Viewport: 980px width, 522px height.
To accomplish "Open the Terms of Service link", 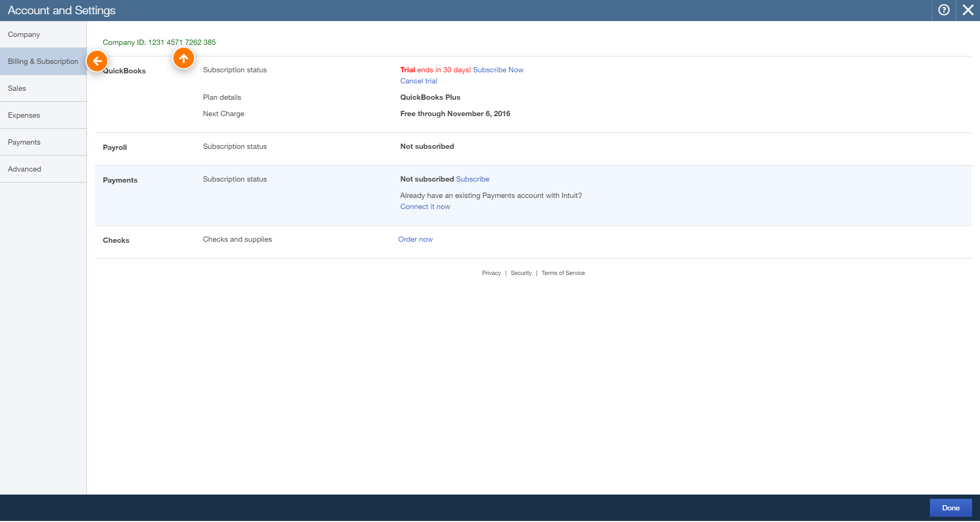I will click(x=563, y=273).
